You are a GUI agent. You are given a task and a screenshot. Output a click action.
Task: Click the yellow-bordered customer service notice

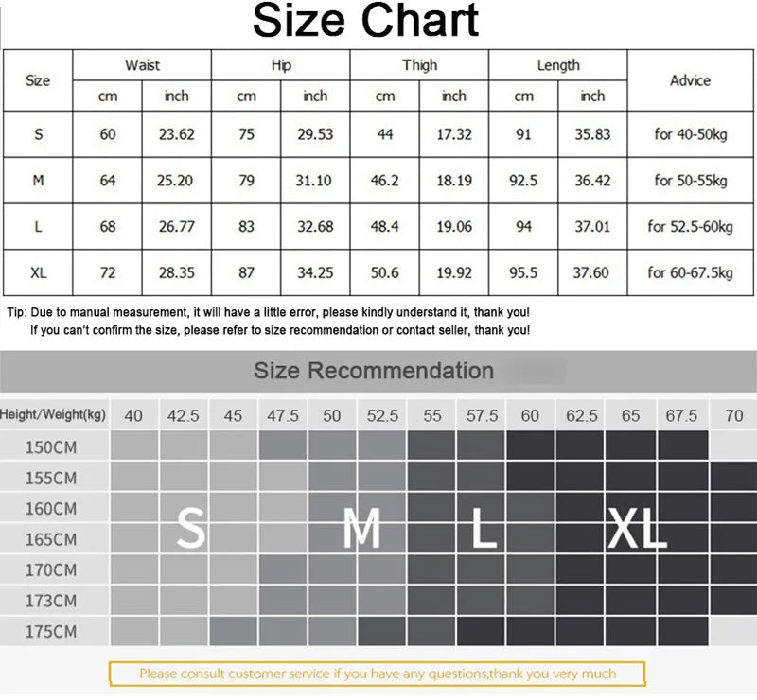click(377, 674)
